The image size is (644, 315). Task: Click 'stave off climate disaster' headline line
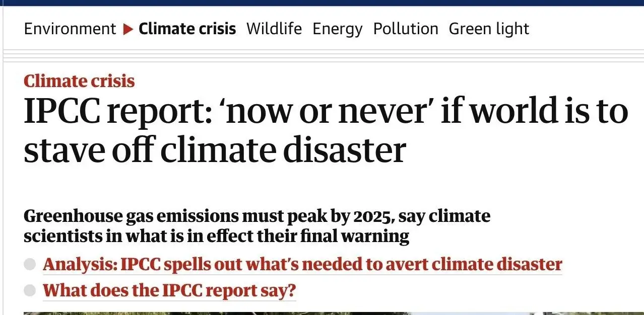coord(215,149)
